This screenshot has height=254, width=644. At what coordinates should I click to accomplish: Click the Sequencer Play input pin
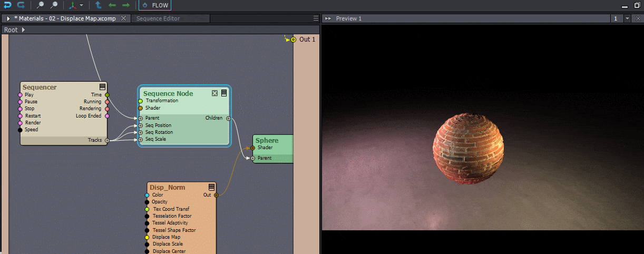[21, 95]
